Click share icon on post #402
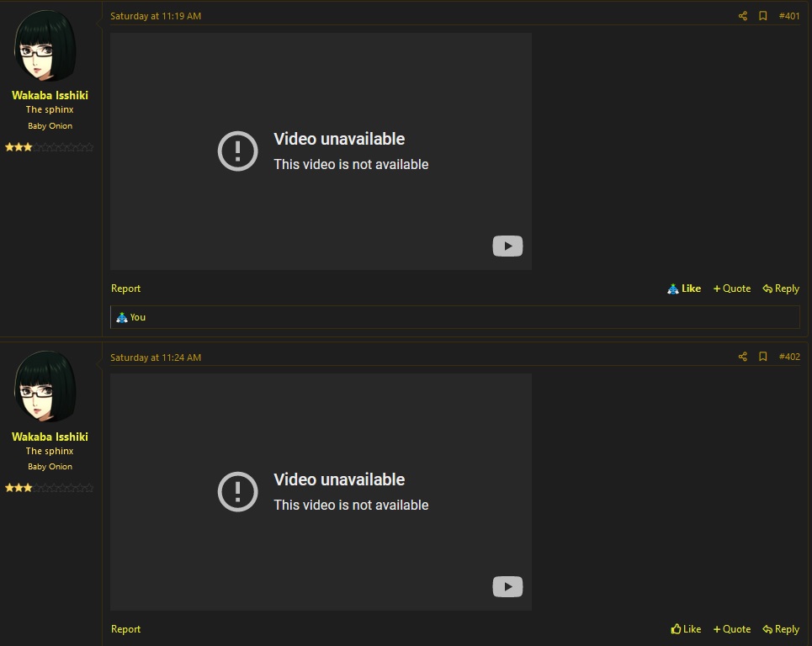 point(742,357)
